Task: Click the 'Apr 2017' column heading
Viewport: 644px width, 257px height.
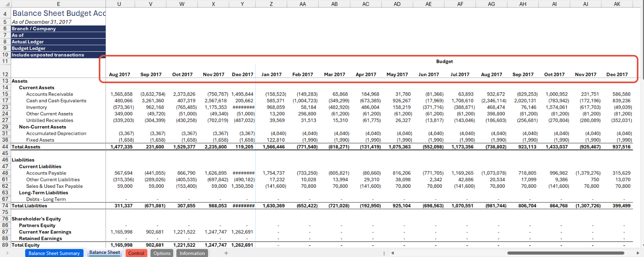Action: pyautogui.click(x=366, y=74)
